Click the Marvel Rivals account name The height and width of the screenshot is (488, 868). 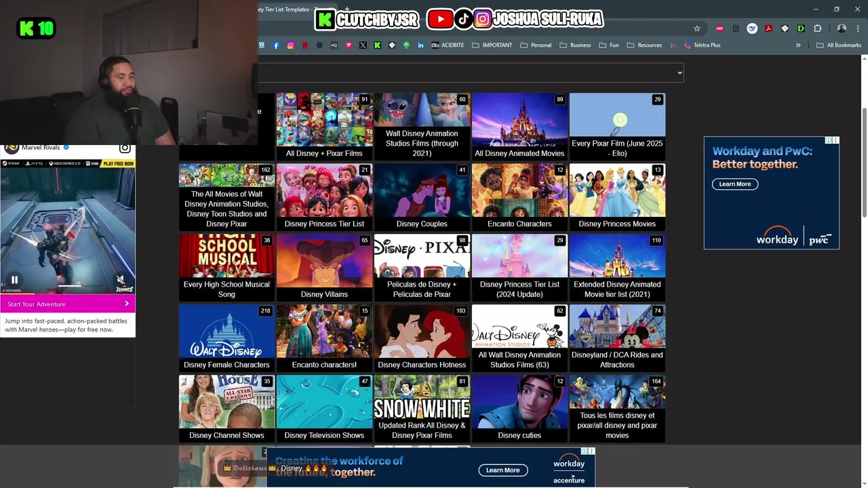pyautogui.click(x=41, y=148)
